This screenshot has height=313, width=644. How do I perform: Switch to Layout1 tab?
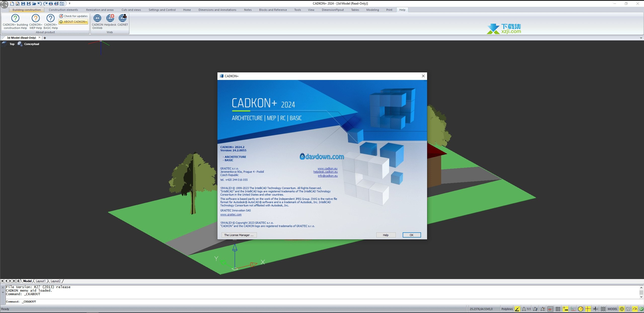41,281
